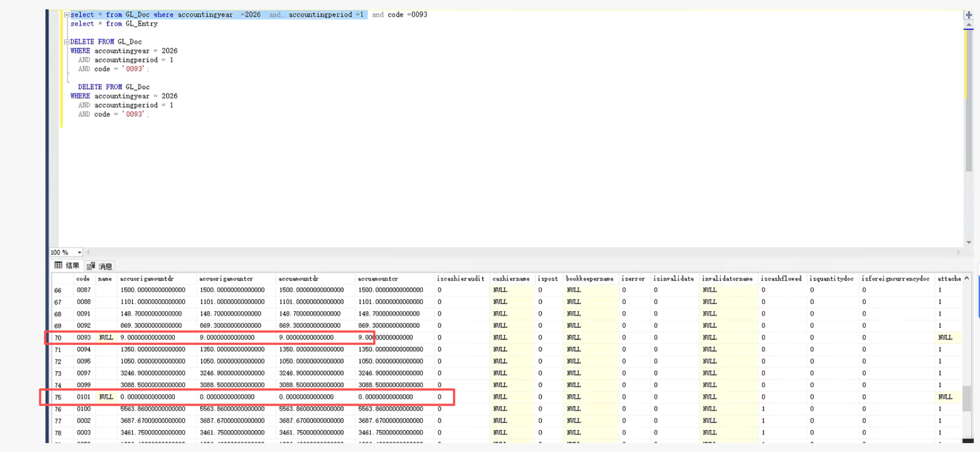Image resolution: width=980 pixels, height=452 pixels.
Task: Select the bookkeepername column header
Action: (x=589, y=279)
